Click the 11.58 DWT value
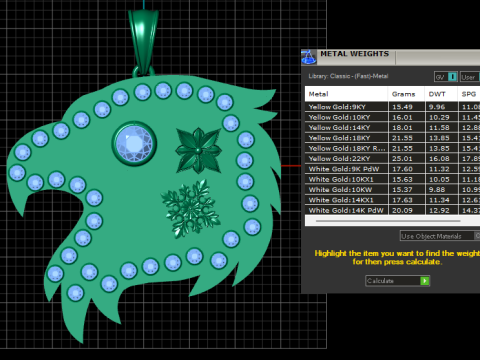Image resolution: width=480 pixels, height=360 pixels. [x=439, y=127]
